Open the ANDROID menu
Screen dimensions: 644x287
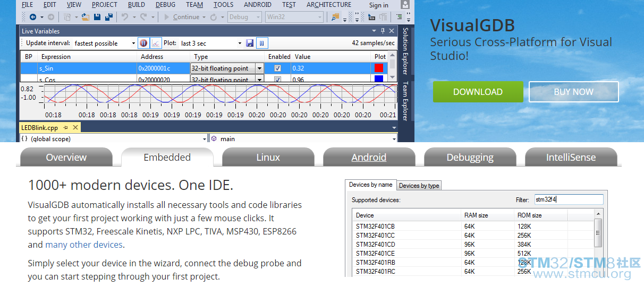[x=258, y=5]
